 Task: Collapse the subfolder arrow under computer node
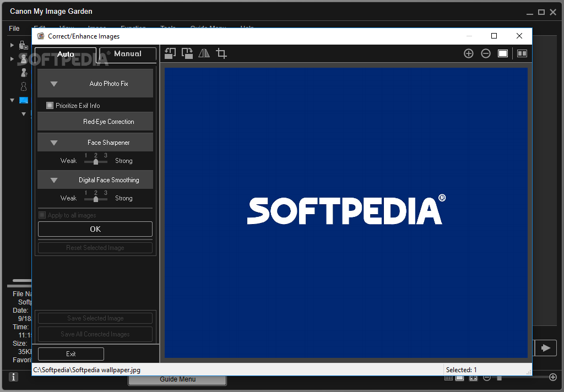(23, 114)
